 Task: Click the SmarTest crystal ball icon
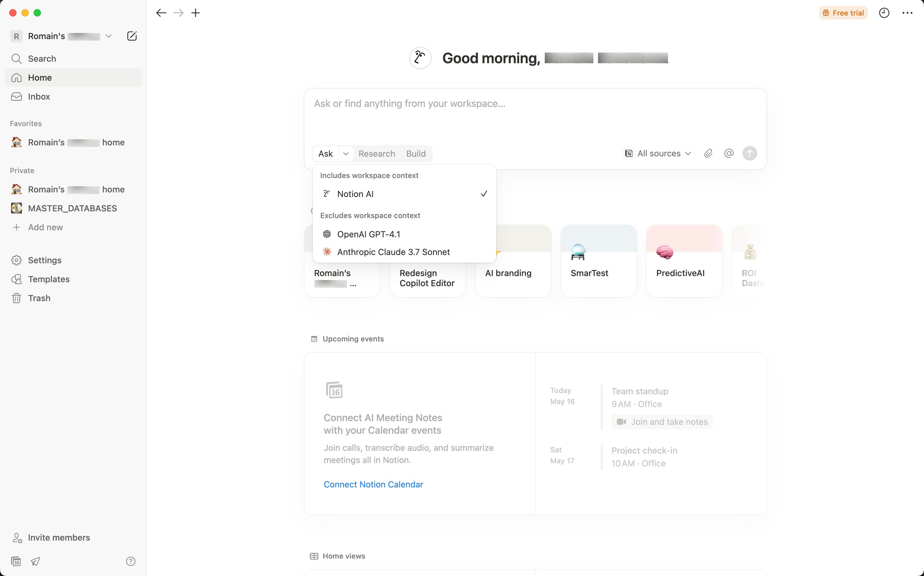click(x=578, y=252)
